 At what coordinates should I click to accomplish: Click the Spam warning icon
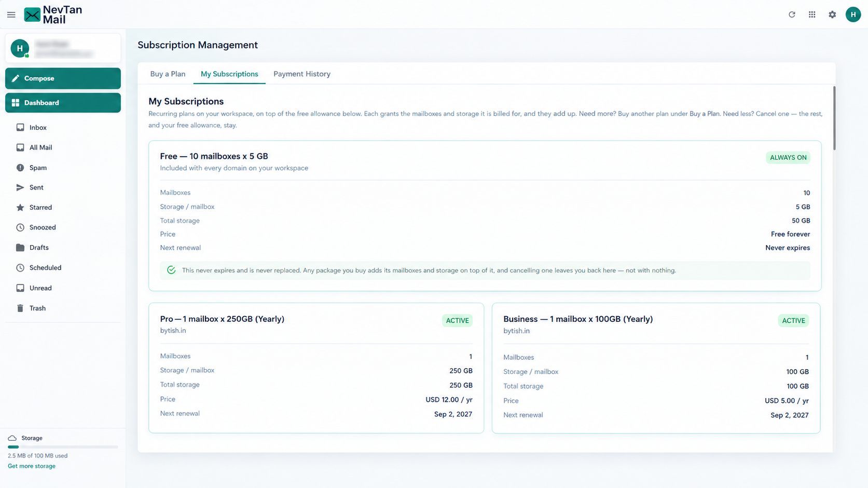(x=20, y=168)
